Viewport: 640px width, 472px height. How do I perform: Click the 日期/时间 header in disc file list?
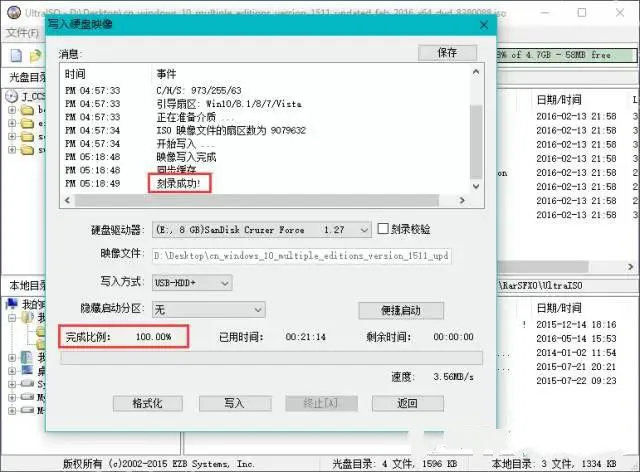point(559,100)
